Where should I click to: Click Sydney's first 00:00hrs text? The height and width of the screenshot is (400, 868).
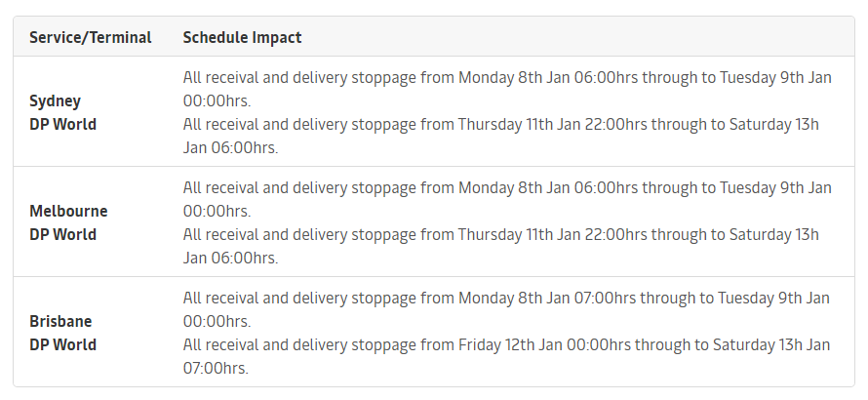pyautogui.click(x=217, y=101)
